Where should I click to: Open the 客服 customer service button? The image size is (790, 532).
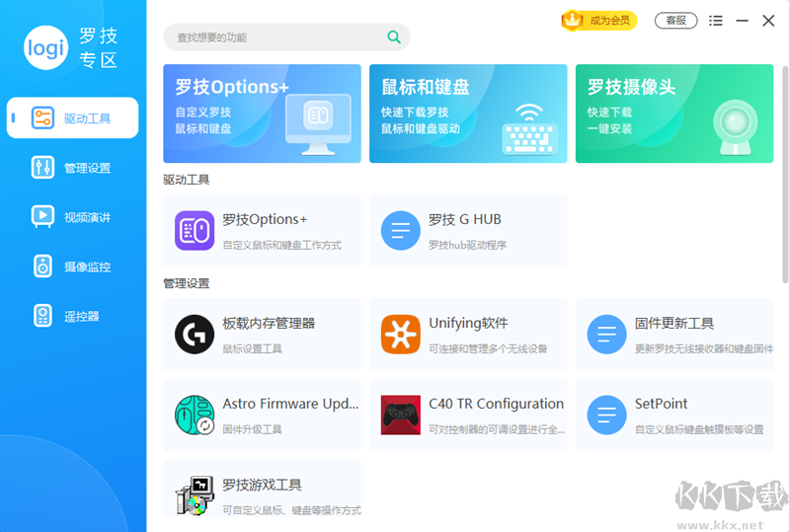[x=675, y=21]
